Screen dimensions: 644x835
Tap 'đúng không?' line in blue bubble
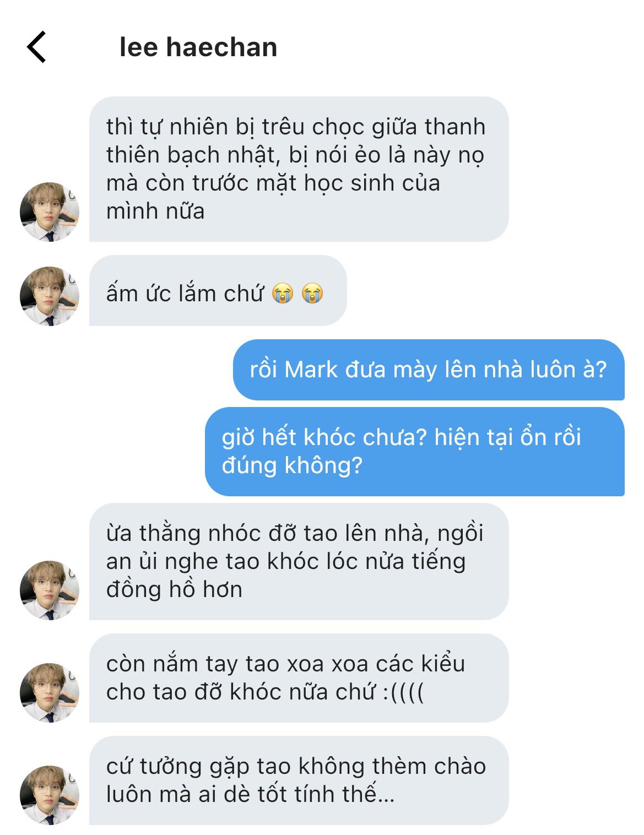point(292,466)
